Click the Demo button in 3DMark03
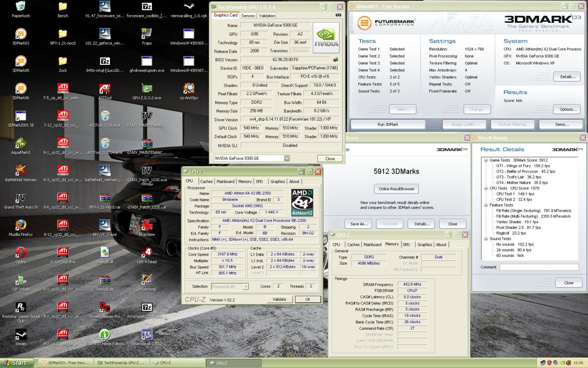Screen dimensions: 588x368 [562, 124]
